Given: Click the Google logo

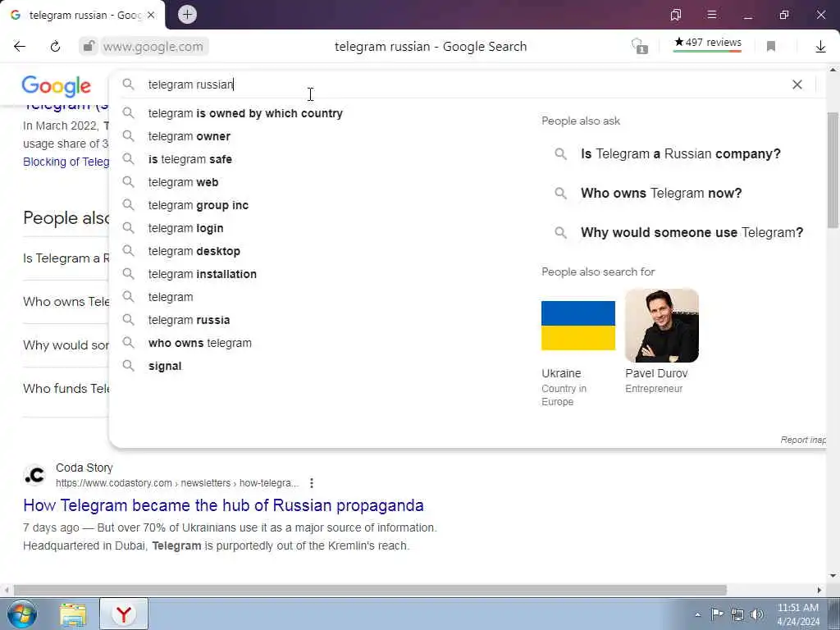Looking at the screenshot, I should 57,85.
